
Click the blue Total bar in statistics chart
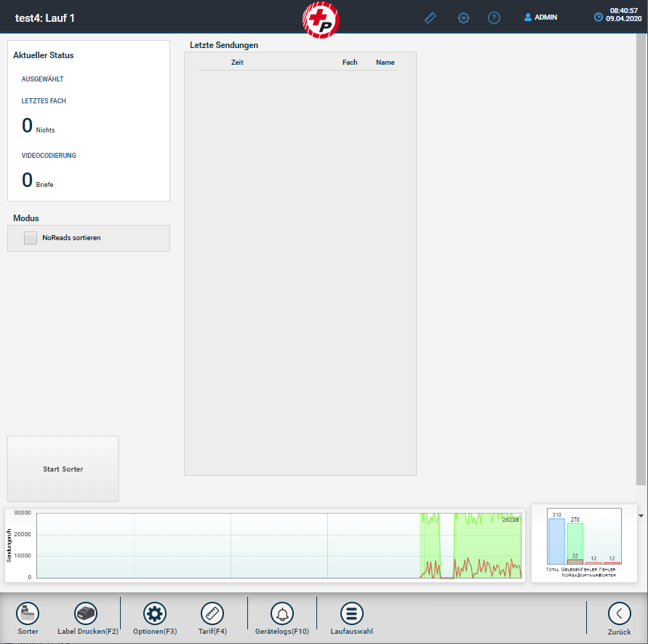click(556, 541)
